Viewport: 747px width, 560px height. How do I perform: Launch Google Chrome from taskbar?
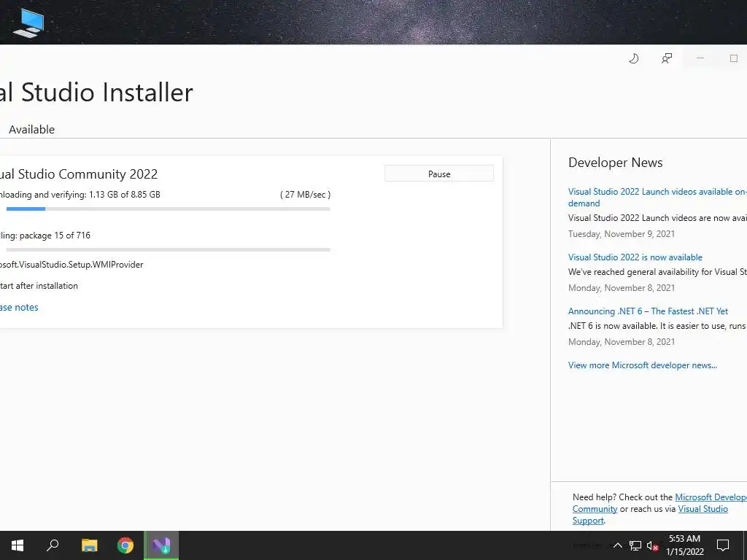[x=125, y=545]
